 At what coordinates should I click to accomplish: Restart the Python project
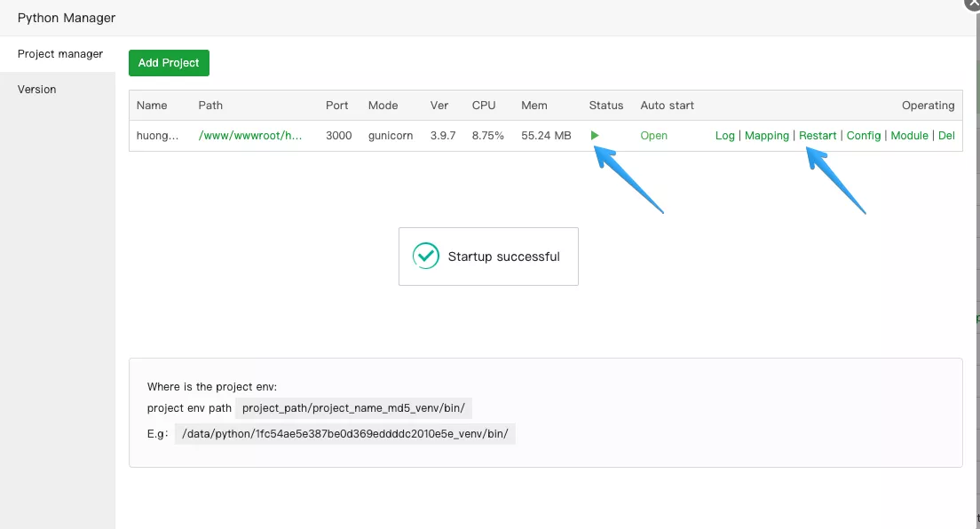pyautogui.click(x=818, y=136)
